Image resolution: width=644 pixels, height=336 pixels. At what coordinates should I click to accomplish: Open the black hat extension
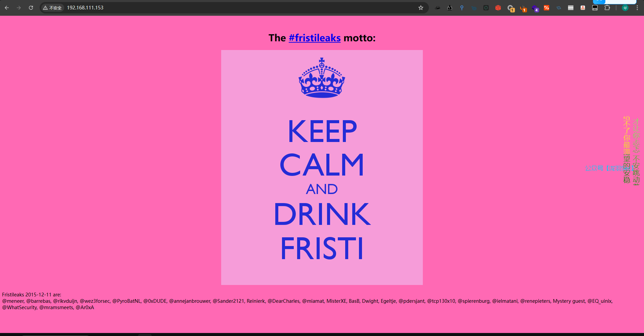click(x=438, y=8)
